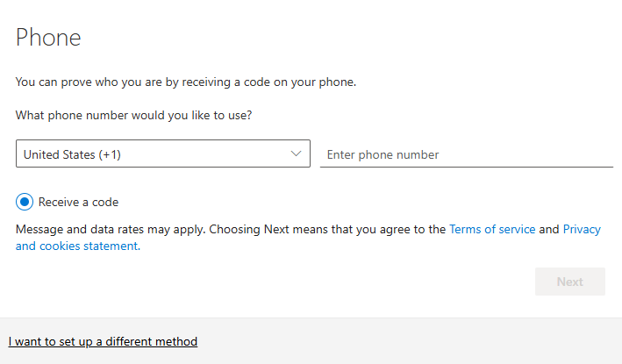This screenshot has height=364, width=622.
Task: Choose I want to set up a different method
Action: coord(103,341)
